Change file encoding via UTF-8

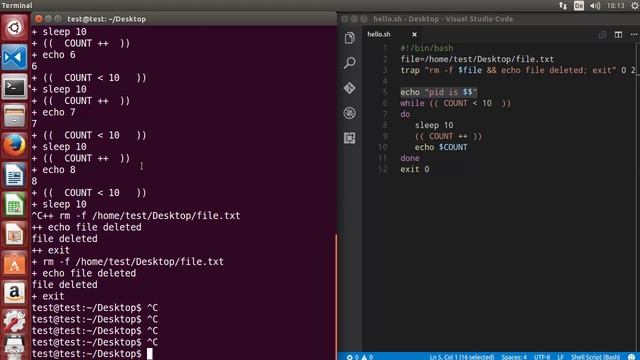(542, 357)
